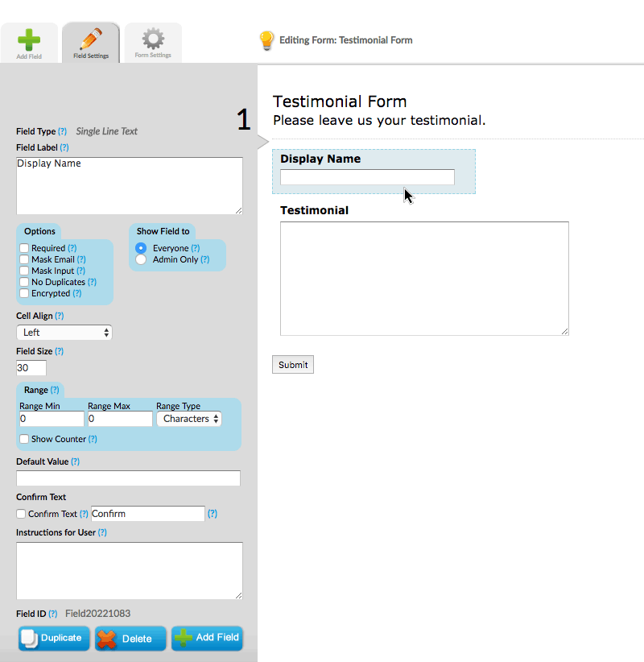This screenshot has width=644, height=662.
Task: Switch to the Field Settings tab
Action: [90, 40]
